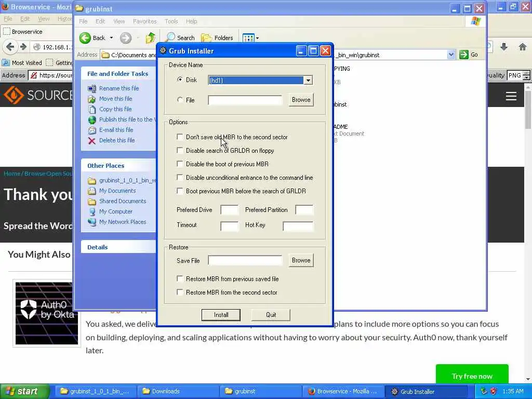Enable Boot previous MBR before GRLDR search
This screenshot has height=399, width=532.
180,191
